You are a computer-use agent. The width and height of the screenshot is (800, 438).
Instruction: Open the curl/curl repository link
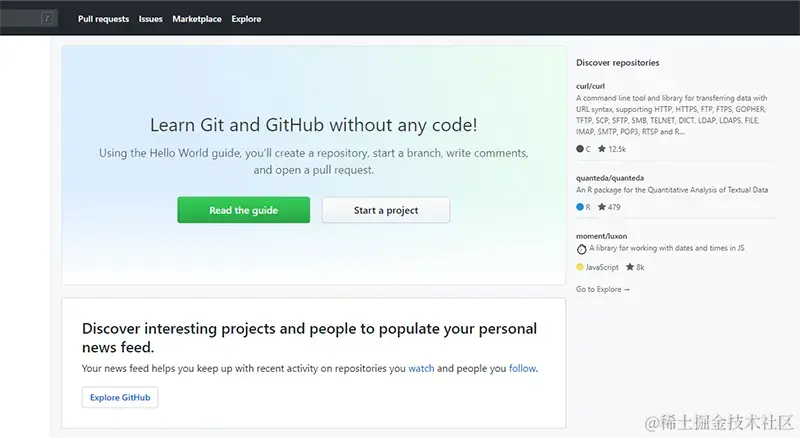[591, 86]
